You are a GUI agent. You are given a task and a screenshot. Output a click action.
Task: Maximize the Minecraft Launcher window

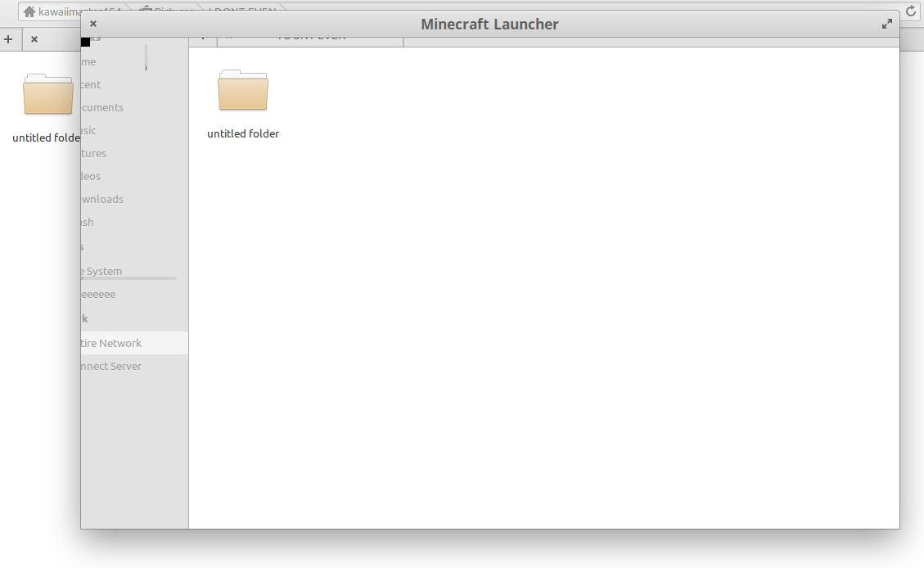887,24
